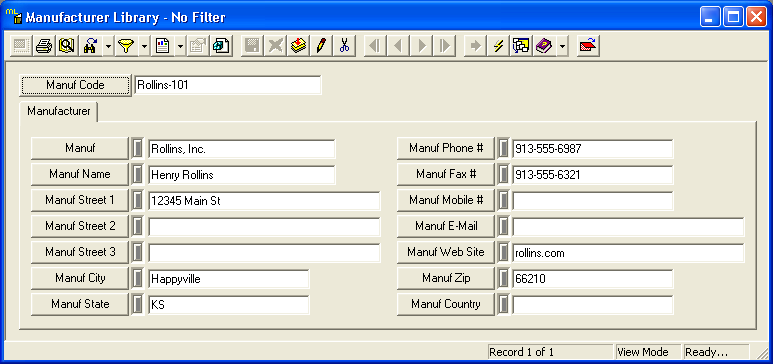The image size is (773, 364).
Task: Go to the next record arrow
Action: pos(422,46)
